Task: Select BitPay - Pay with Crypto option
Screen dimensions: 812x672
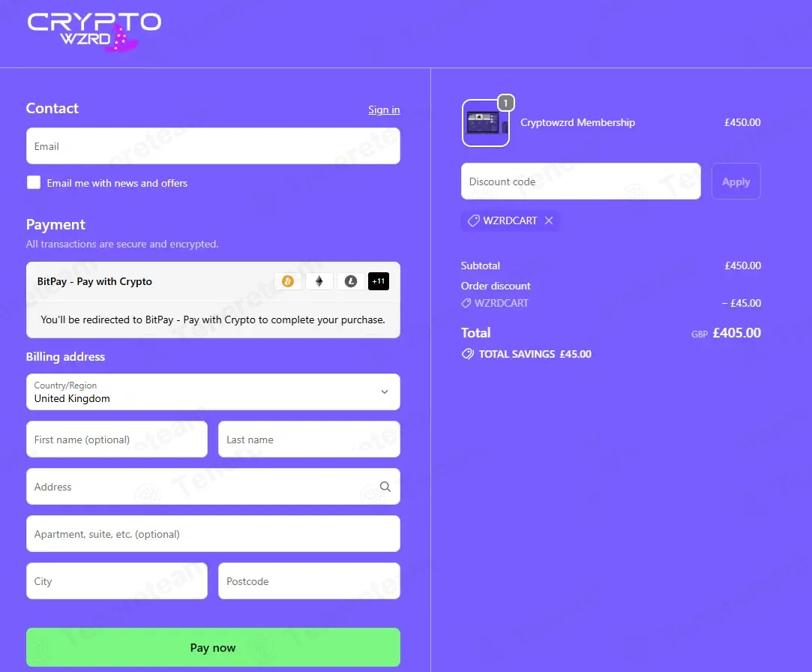Action: click(x=213, y=281)
